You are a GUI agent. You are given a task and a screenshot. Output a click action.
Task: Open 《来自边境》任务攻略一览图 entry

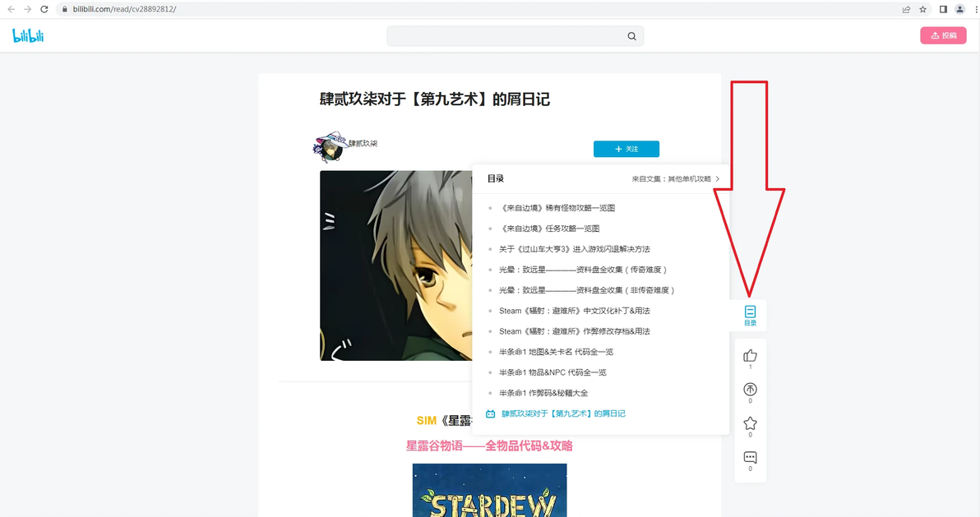coord(549,228)
